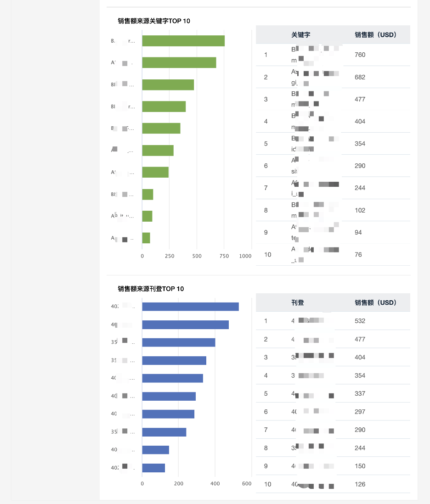430x504 pixels.
Task: Click the 刊登 column header
Action: [298, 303]
